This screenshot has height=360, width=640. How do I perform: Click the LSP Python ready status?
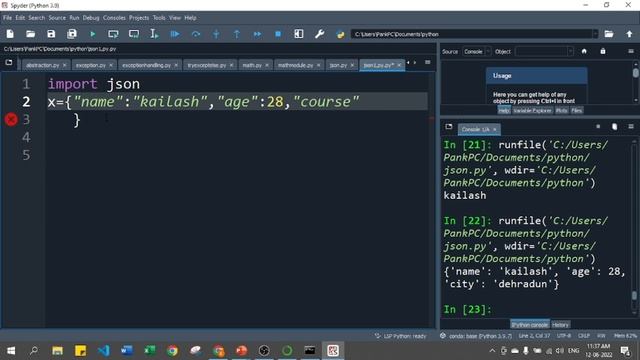(400, 336)
